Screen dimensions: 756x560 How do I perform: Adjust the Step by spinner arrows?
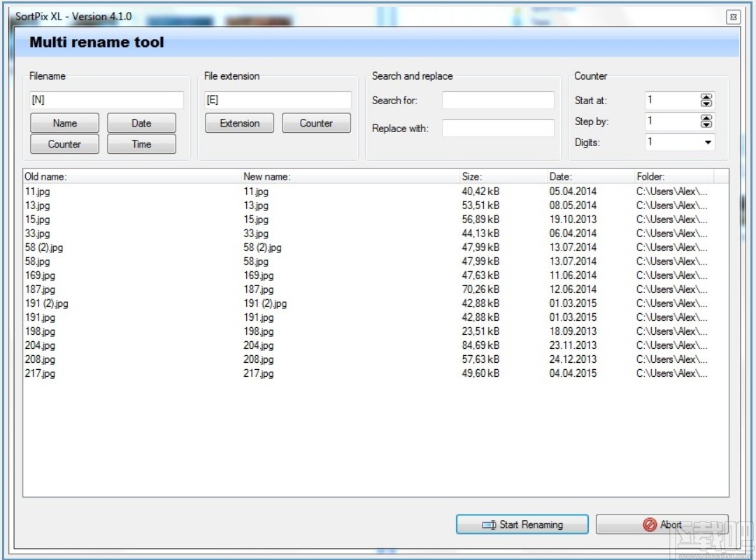pyautogui.click(x=706, y=121)
